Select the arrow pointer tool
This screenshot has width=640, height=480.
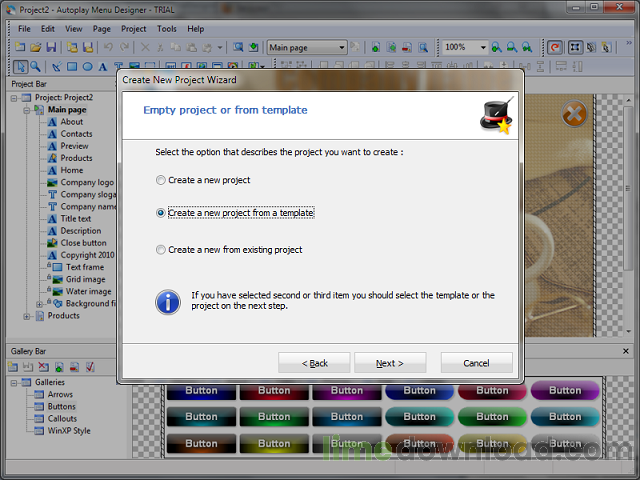[21, 67]
